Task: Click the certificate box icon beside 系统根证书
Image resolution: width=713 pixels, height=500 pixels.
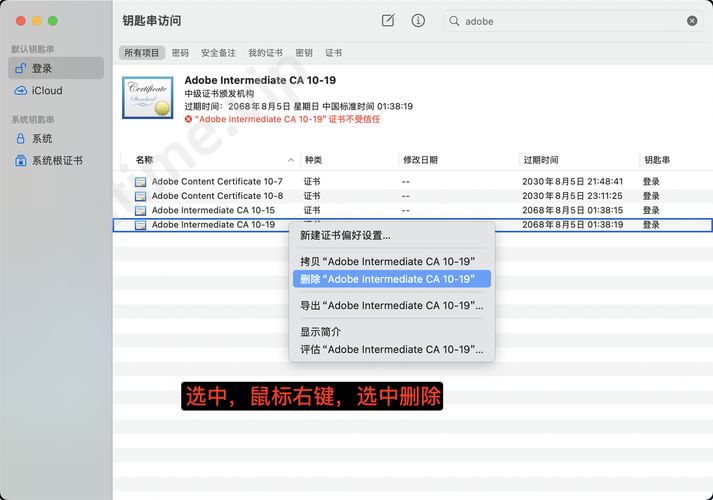Action: [20, 160]
